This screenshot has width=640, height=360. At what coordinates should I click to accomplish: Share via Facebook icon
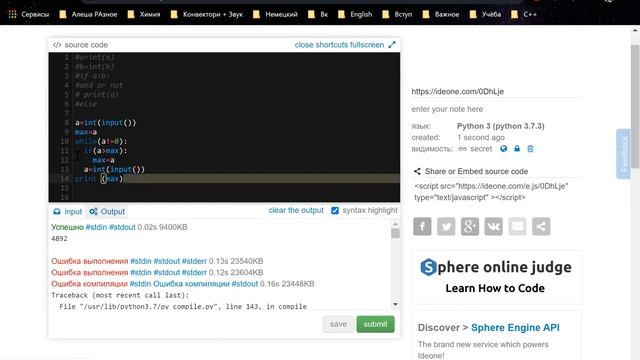[x=422, y=227]
